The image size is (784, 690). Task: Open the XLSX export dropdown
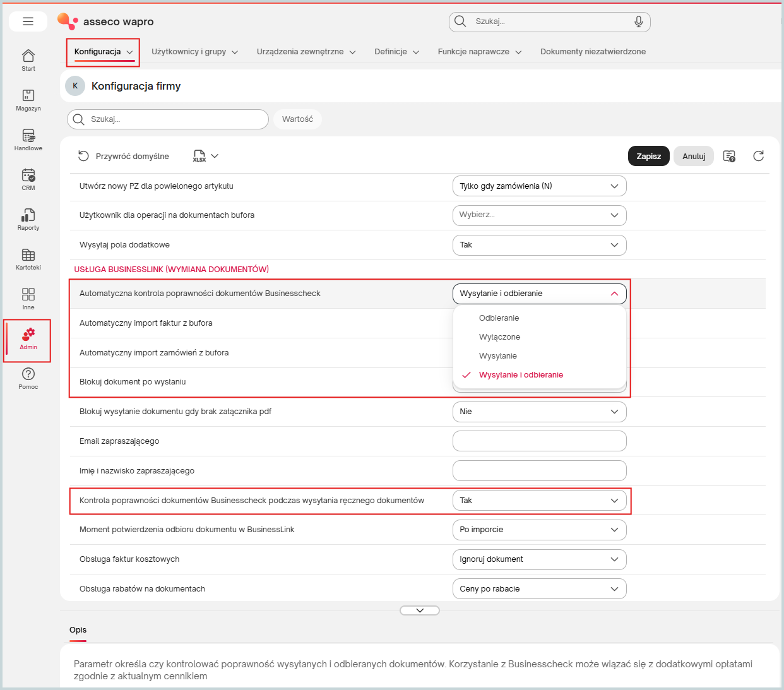[206, 156]
